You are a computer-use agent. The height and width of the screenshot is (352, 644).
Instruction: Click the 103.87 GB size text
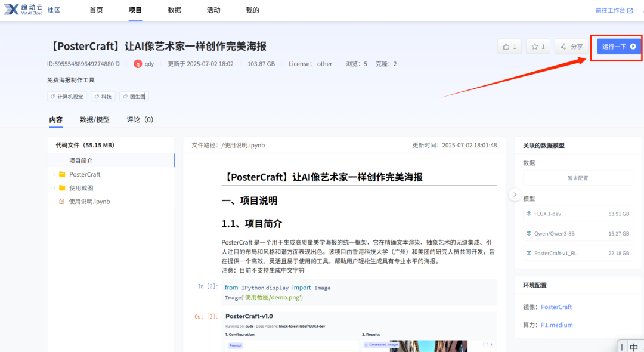coord(261,64)
